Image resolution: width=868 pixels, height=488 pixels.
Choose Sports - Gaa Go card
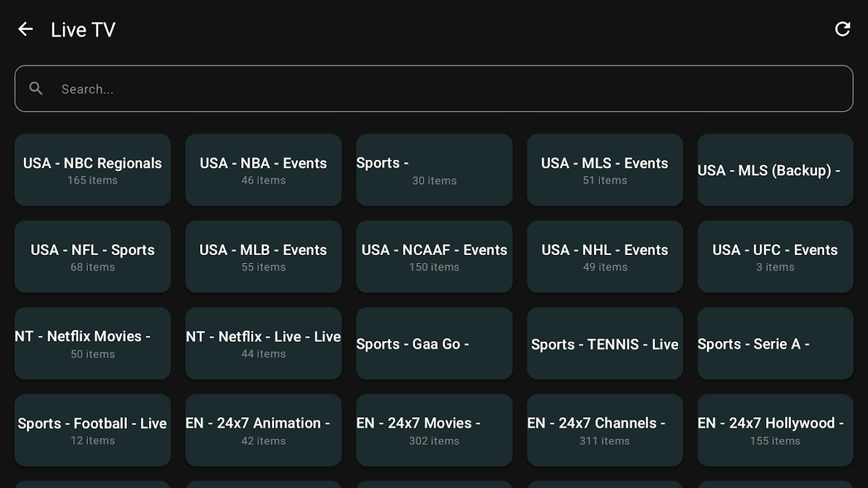pyautogui.click(x=435, y=343)
